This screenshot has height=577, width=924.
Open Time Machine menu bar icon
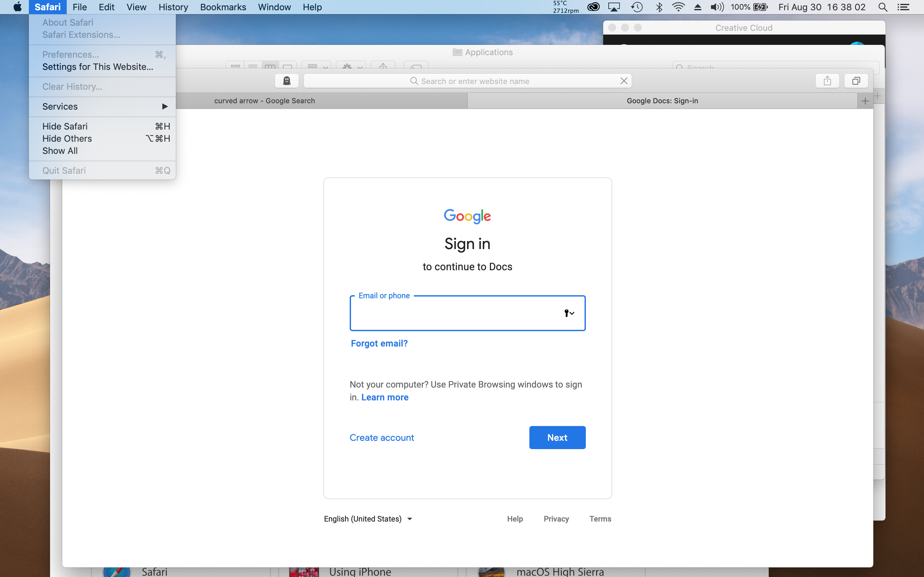click(637, 7)
